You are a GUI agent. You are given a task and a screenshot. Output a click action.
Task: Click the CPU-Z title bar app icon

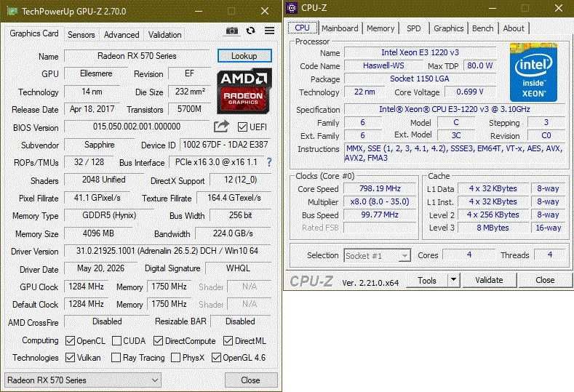pyautogui.click(x=292, y=8)
